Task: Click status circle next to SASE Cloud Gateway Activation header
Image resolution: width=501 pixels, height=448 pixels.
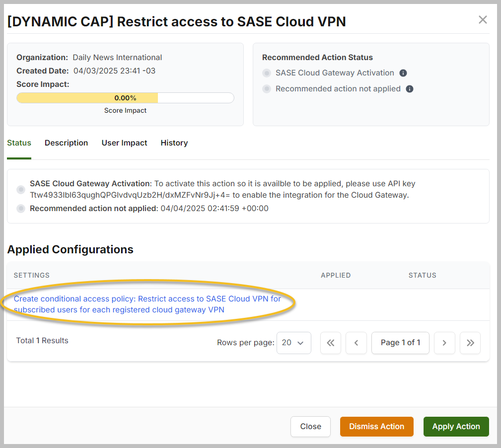Action: [267, 73]
